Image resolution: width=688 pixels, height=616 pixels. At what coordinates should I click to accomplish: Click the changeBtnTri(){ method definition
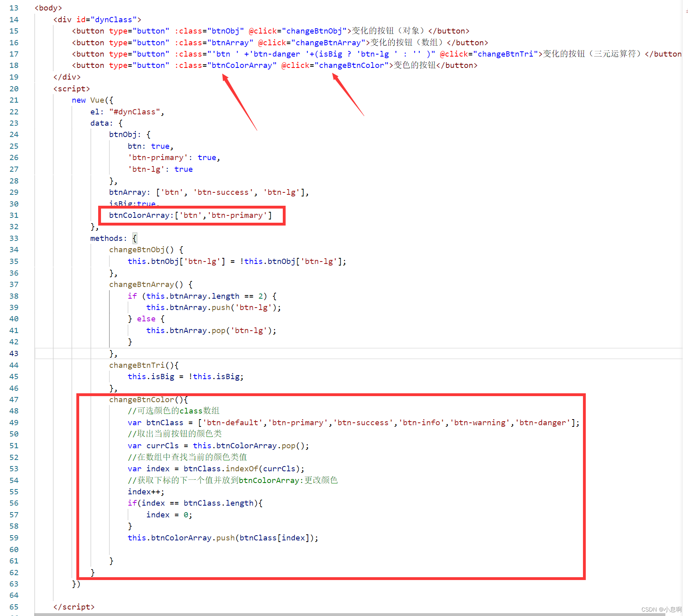pyautogui.click(x=144, y=365)
